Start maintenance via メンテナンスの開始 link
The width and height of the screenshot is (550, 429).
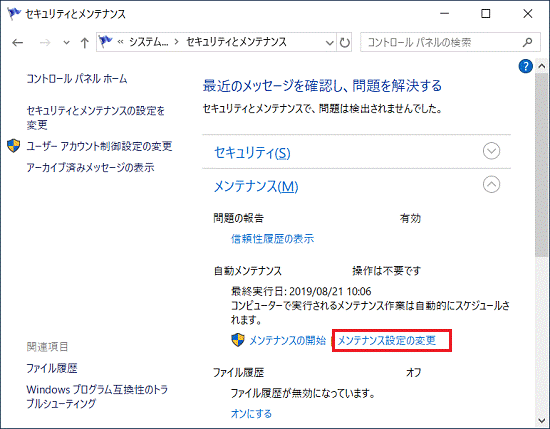click(x=287, y=340)
